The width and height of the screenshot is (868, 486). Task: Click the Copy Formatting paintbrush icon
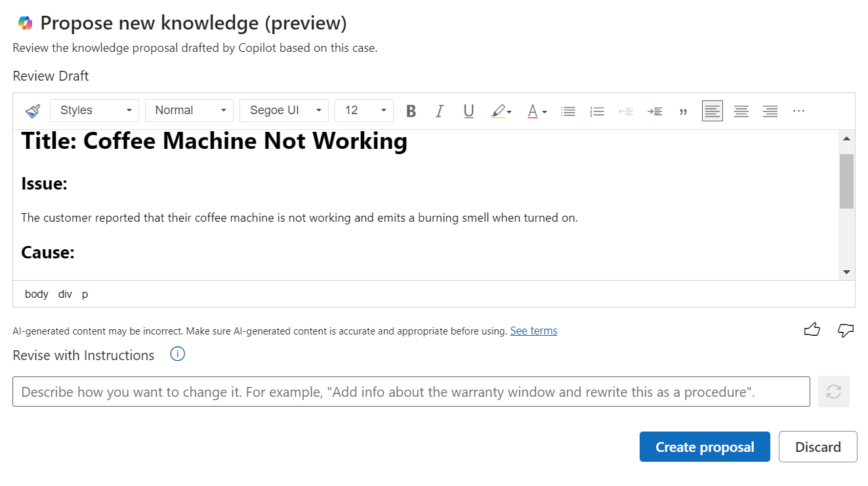pos(33,111)
